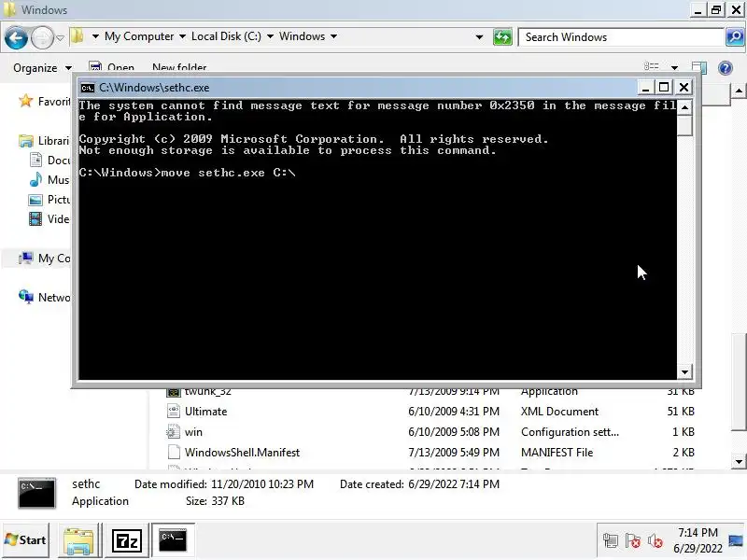Click the muted volume tray icon

coord(655,541)
